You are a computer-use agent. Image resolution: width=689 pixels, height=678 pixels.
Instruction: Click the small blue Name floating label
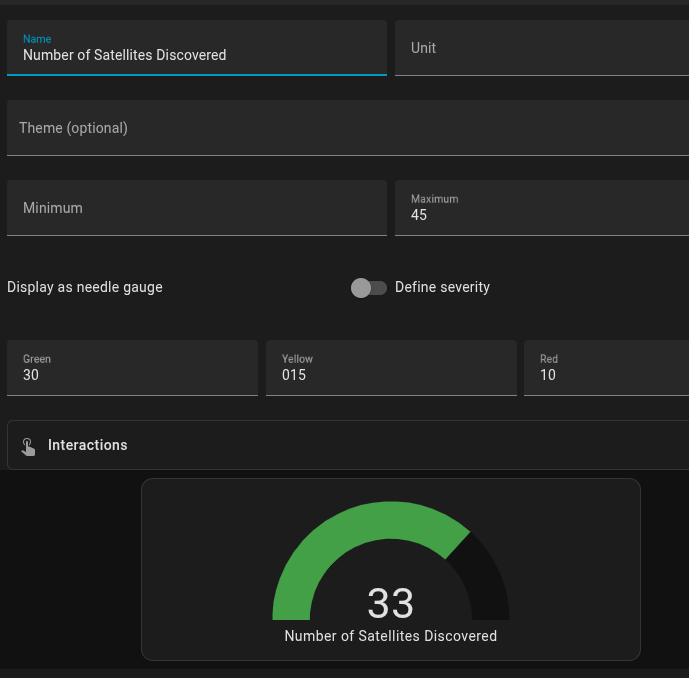pyautogui.click(x=37, y=39)
